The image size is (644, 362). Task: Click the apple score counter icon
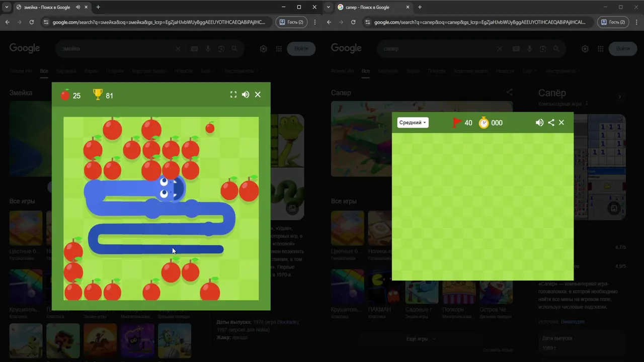65,95
